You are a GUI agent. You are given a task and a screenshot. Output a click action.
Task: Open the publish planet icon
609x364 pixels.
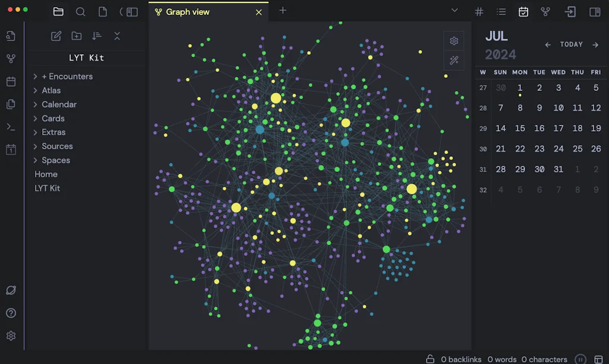[11, 290]
